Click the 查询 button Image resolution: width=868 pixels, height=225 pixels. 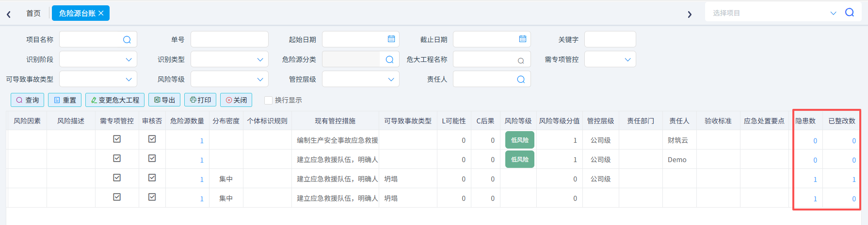28,100
